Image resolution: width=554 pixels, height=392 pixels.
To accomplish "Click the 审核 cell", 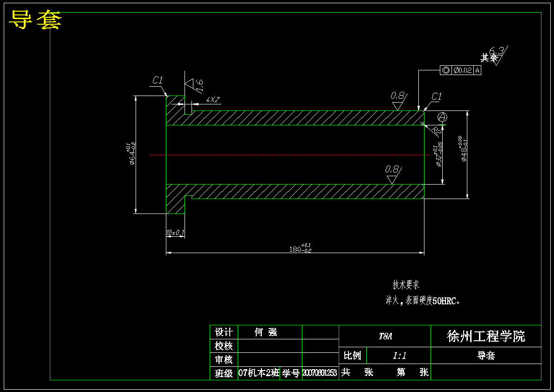I will click(224, 359).
